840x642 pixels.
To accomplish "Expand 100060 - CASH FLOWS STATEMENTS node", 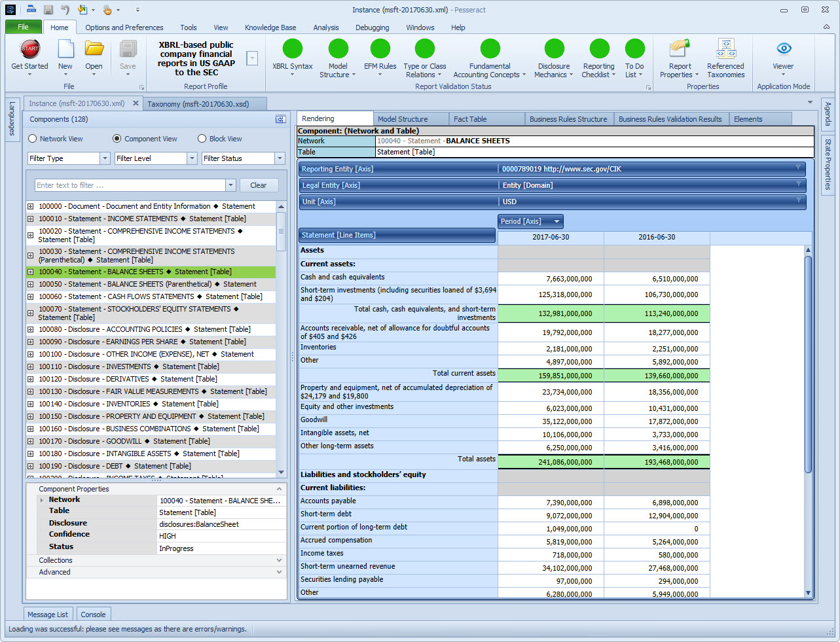I will click(x=30, y=296).
